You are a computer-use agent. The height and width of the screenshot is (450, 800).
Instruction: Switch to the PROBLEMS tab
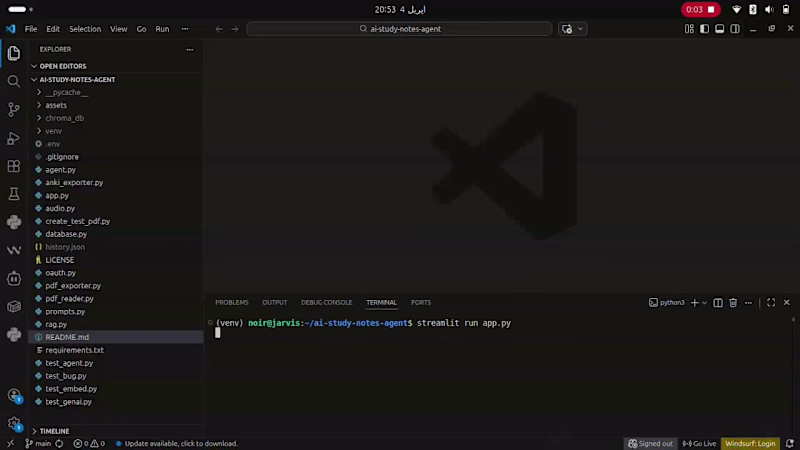pos(232,303)
